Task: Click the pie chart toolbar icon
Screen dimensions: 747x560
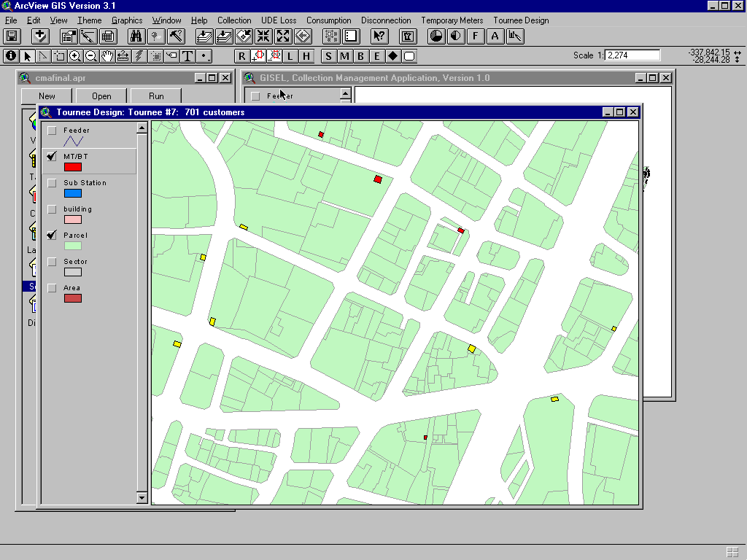Action: coord(436,36)
